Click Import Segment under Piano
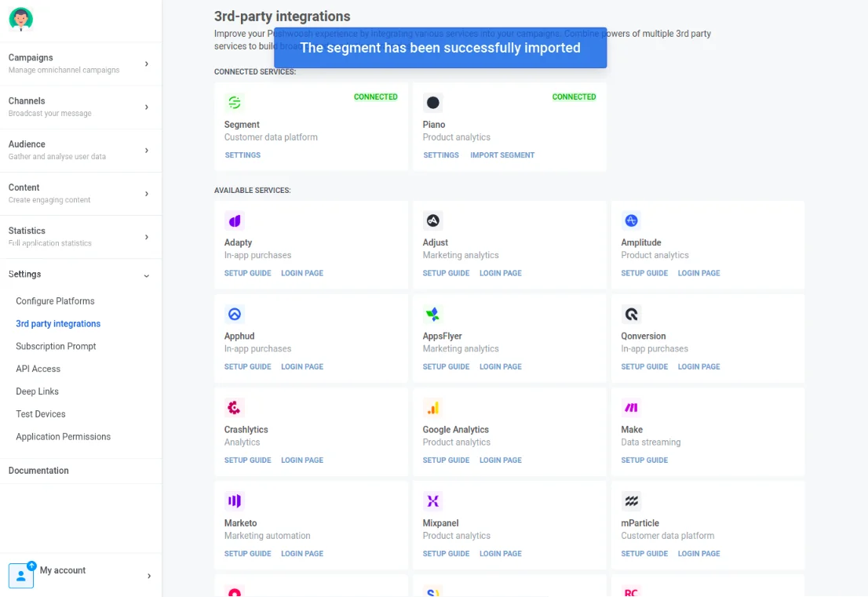 coord(502,155)
